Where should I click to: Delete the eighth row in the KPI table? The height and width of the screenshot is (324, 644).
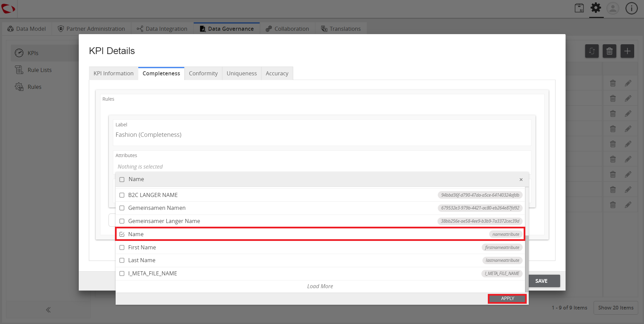pos(613,190)
